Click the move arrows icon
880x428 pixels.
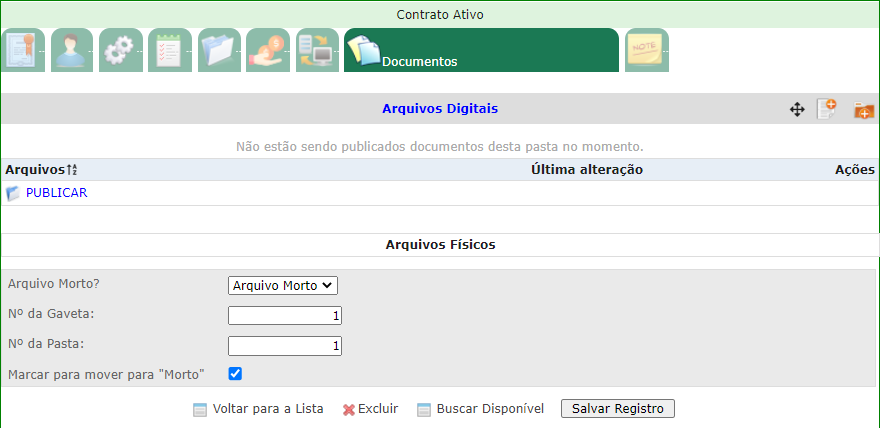pyautogui.click(x=797, y=110)
